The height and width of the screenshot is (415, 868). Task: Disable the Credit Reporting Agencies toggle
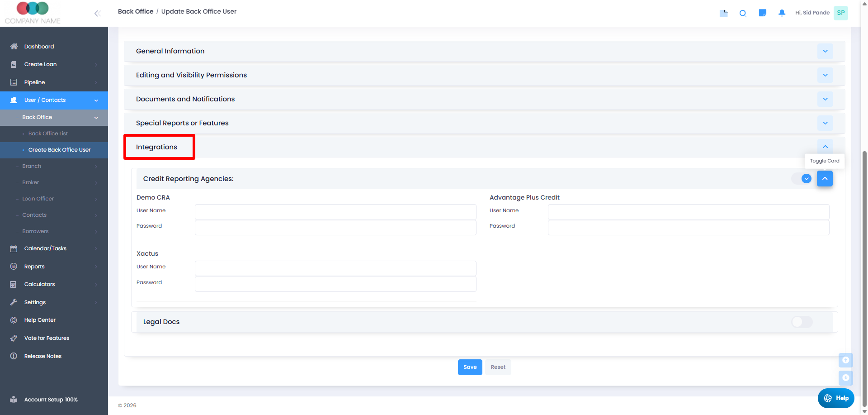[802, 179]
